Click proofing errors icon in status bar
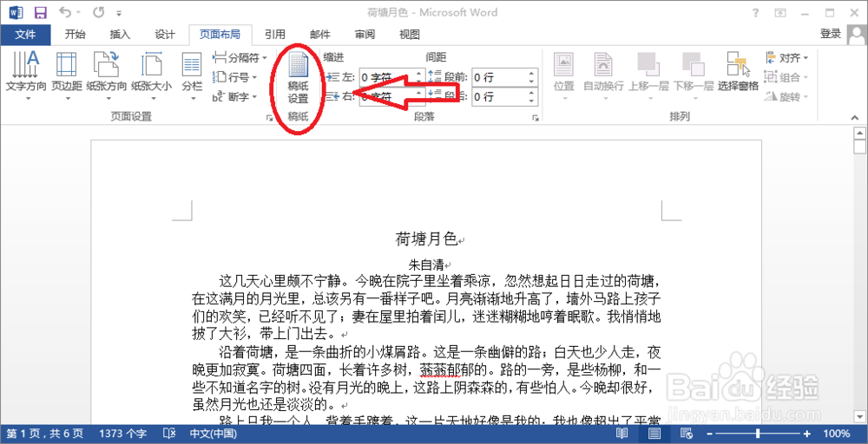The width and height of the screenshot is (868, 444). pyautogui.click(x=170, y=434)
